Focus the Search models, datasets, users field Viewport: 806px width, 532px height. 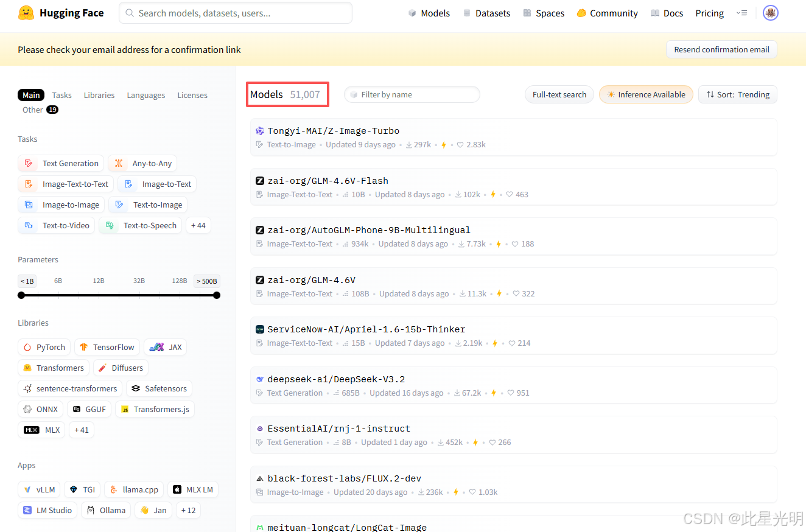click(x=236, y=13)
